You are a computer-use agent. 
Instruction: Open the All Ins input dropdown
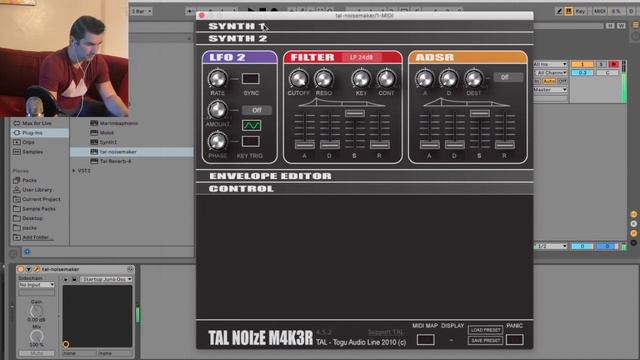[x=550, y=64]
